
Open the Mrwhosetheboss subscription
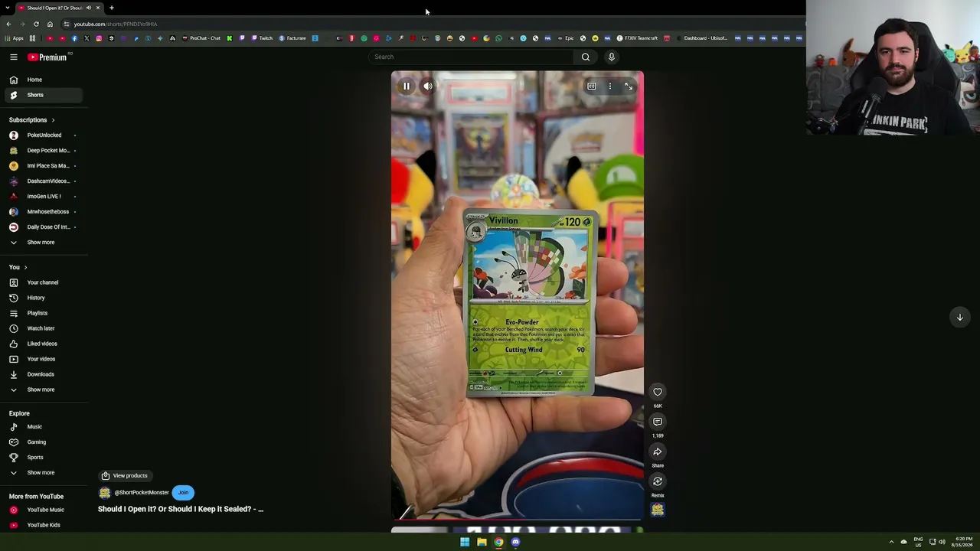tap(44, 212)
